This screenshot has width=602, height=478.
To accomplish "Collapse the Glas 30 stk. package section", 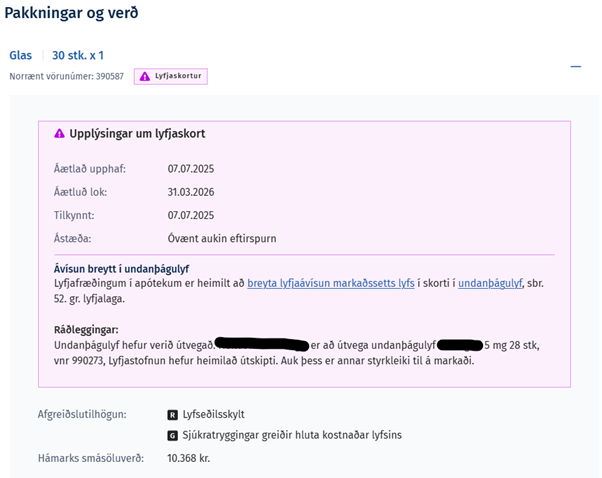I will [576, 66].
